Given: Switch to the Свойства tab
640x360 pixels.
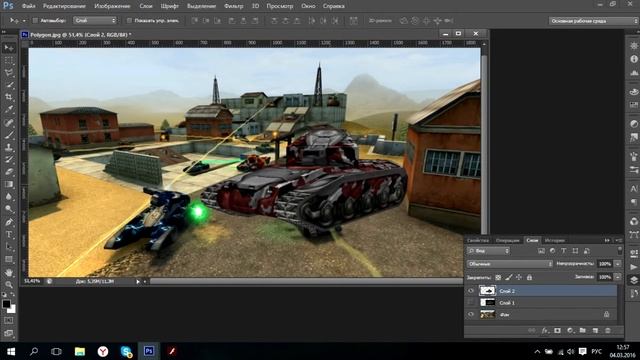Looking at the screenshot, I should [x=478, y=240].
